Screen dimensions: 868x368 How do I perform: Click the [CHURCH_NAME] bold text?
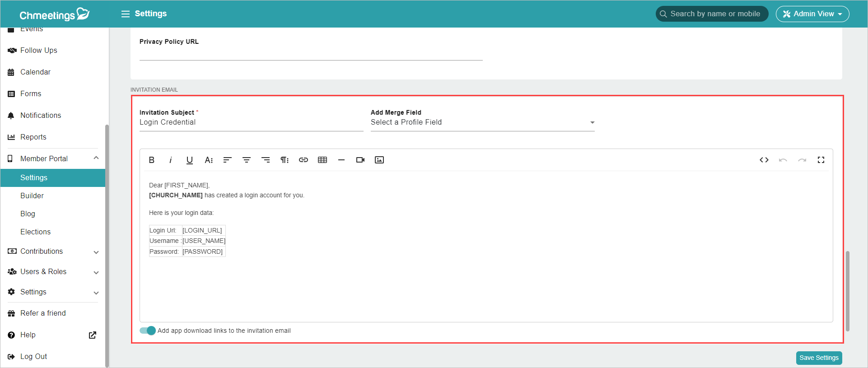coord(176,195)
